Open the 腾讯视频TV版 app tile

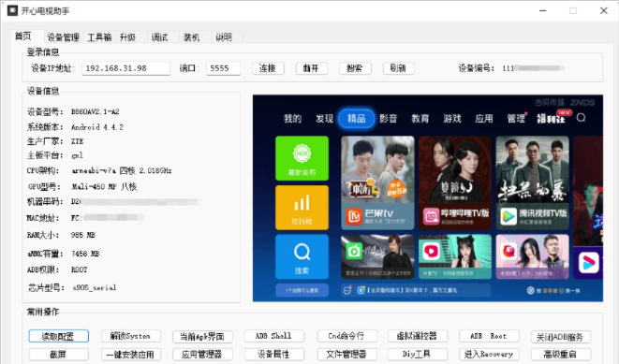[x=533, y=182]
